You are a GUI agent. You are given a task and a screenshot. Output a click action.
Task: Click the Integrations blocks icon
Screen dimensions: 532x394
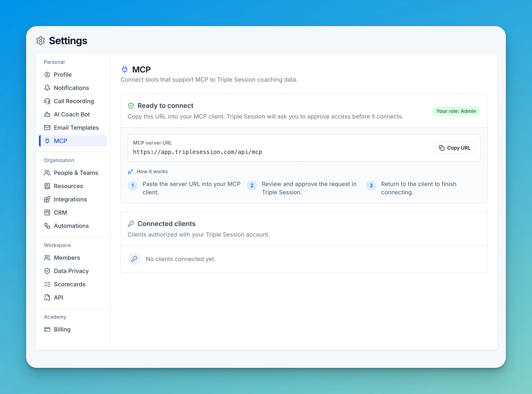[47, 199]
